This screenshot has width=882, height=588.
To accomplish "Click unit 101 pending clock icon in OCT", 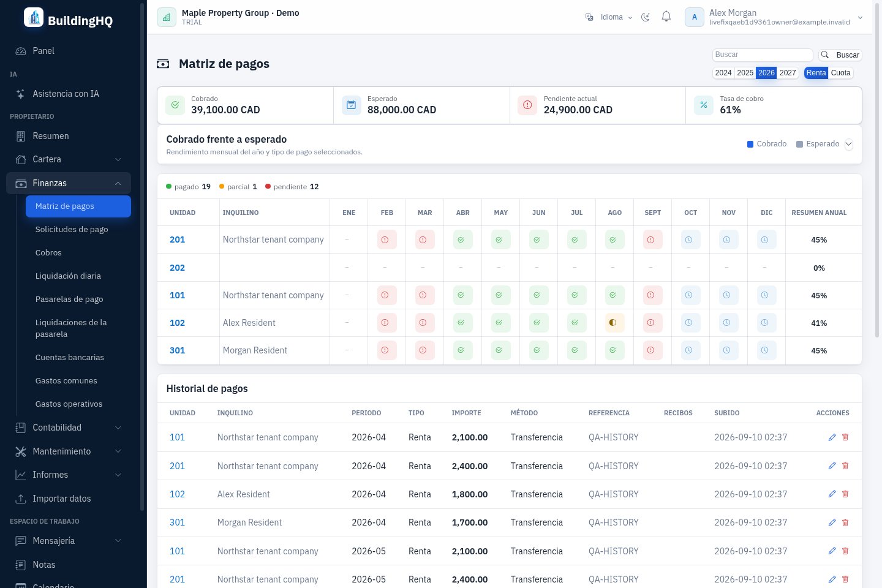I will coord(690,295).
